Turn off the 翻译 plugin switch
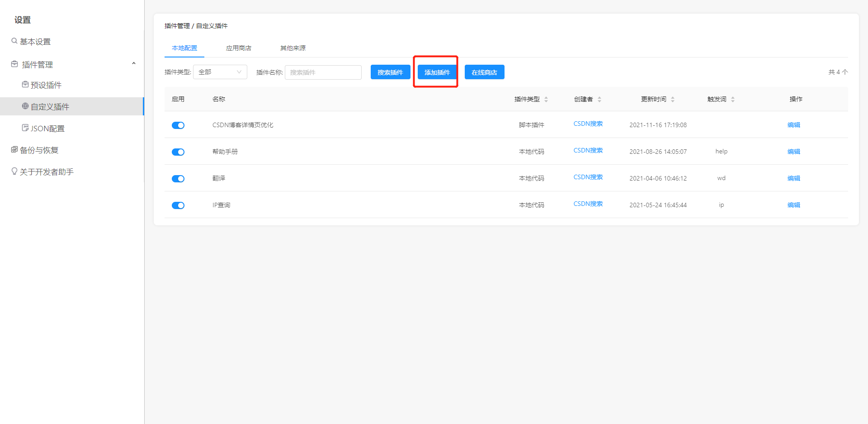This screenshot has width=868, height=424. (x=178, y=179)
